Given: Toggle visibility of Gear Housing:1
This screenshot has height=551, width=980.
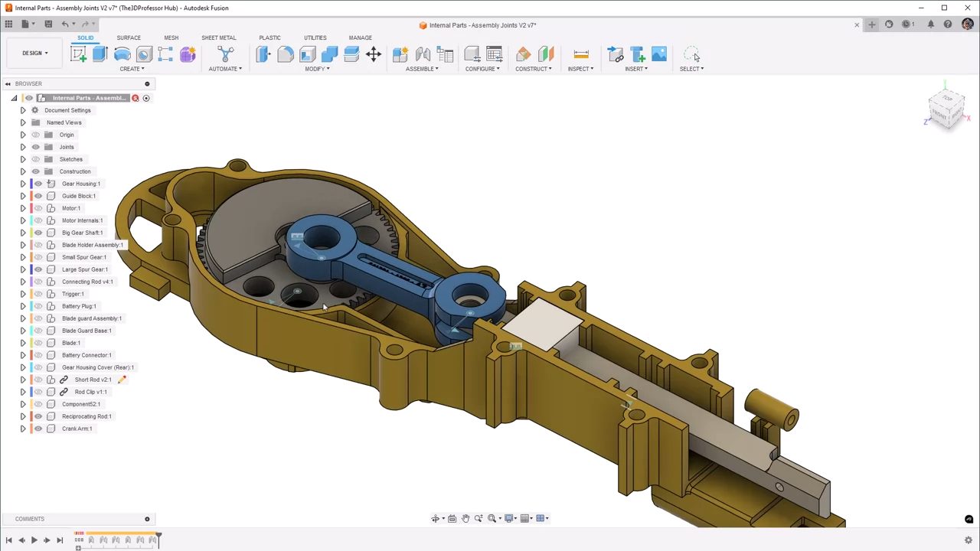Looking at the screenshot, I should tap(38, 184).
